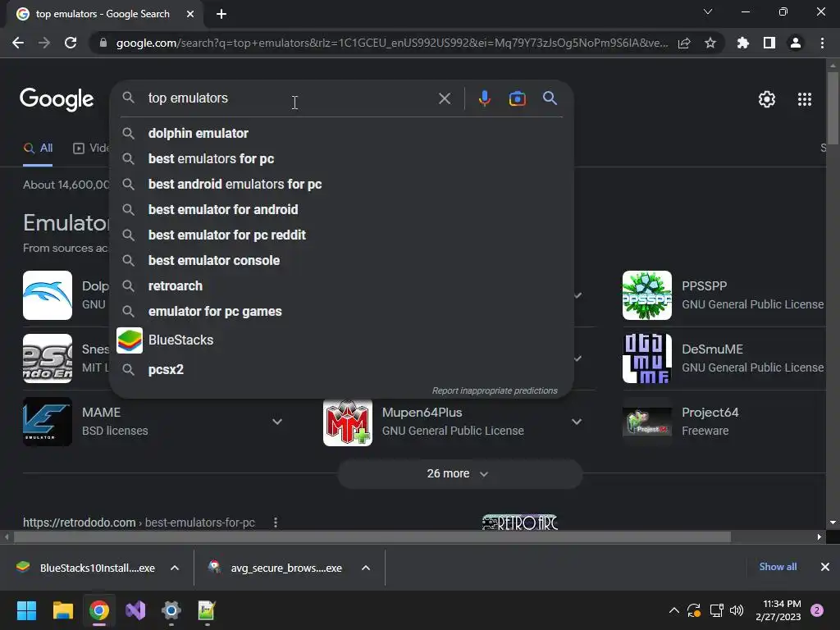The image size is (840, 630).
Task: Close the top emulators tab
Action: [x=190, y=14]
